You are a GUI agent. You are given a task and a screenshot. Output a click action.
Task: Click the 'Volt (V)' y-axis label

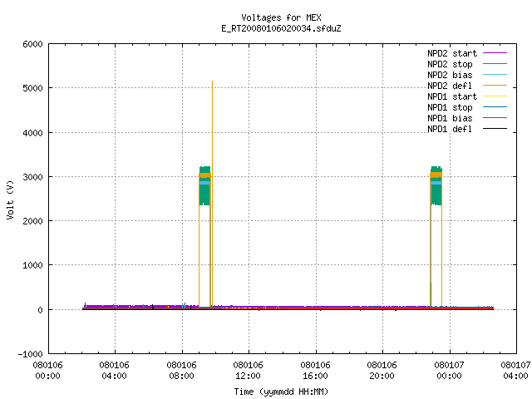pyautogui.click(x=10, y=200)
